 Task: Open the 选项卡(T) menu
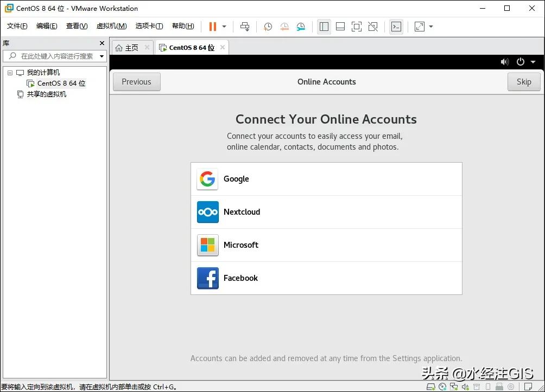pos(149,26)
